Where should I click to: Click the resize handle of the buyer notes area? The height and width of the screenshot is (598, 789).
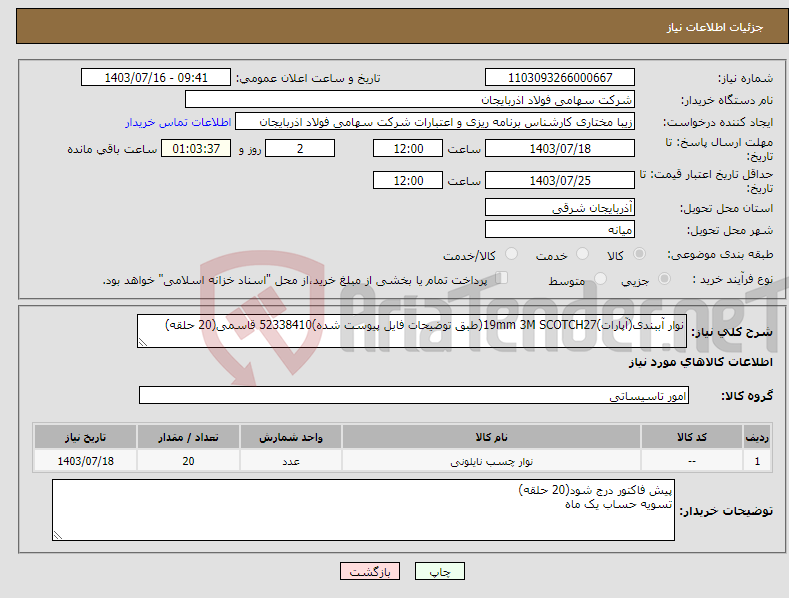58,535
